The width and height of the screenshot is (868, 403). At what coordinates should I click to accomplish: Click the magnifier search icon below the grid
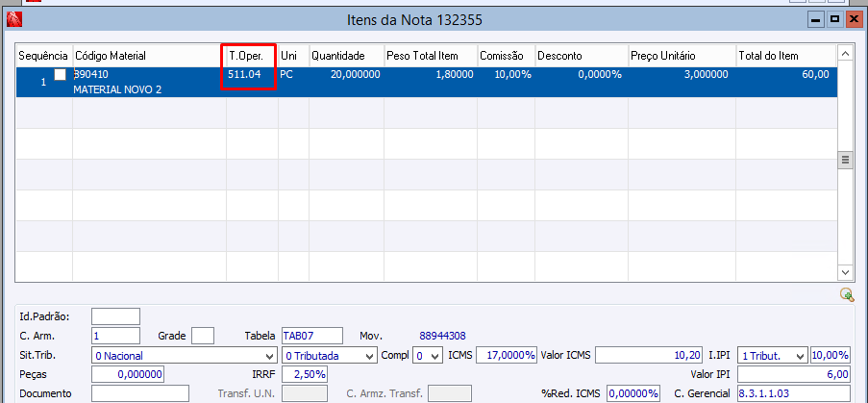point(847,295)
